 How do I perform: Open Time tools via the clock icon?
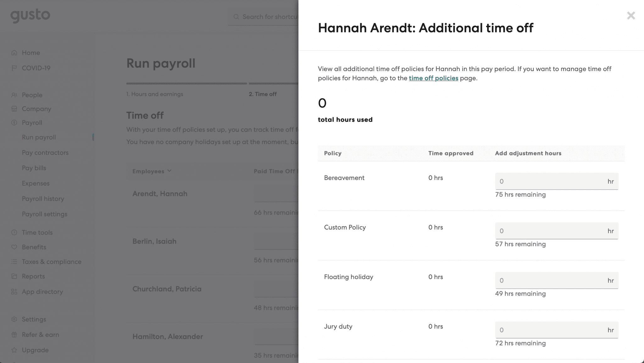click(x=14, y=232)
